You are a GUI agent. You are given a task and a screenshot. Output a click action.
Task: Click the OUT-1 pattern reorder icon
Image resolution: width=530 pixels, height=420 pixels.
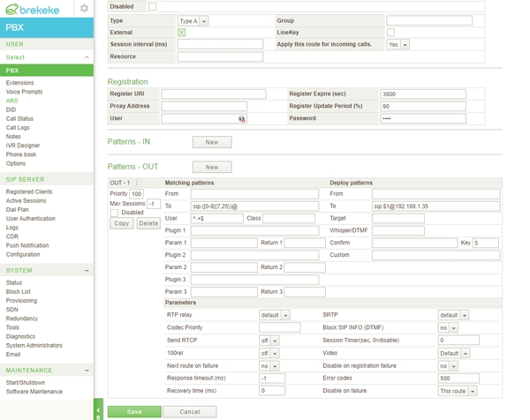[138, 183]
